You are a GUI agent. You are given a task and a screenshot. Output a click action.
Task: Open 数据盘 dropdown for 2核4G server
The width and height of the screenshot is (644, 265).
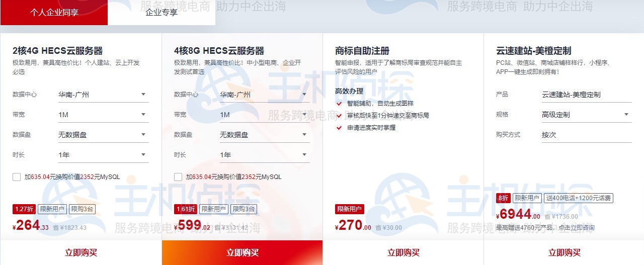point(103,135)
